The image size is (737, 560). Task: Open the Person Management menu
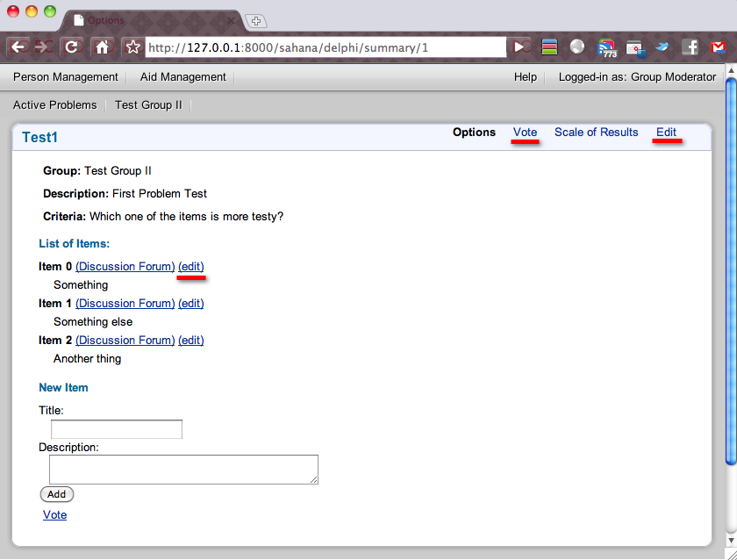coord(66,77)
